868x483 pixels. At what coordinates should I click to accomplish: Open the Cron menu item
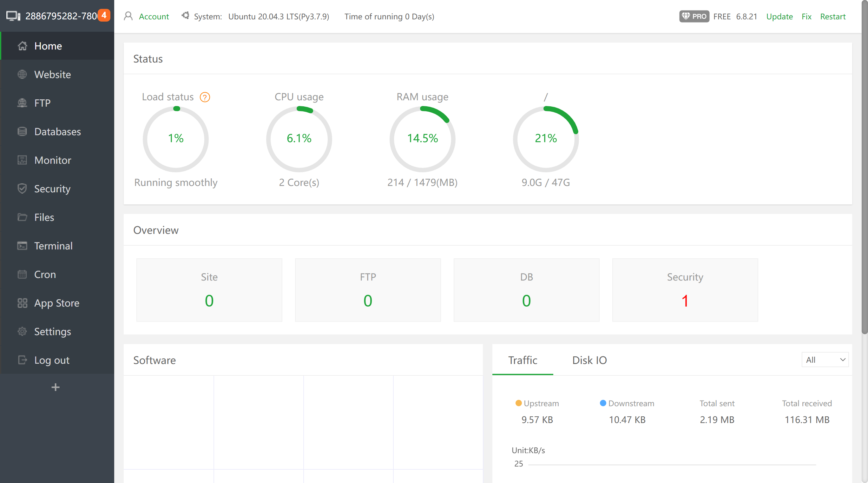click(x=57, y=275)
